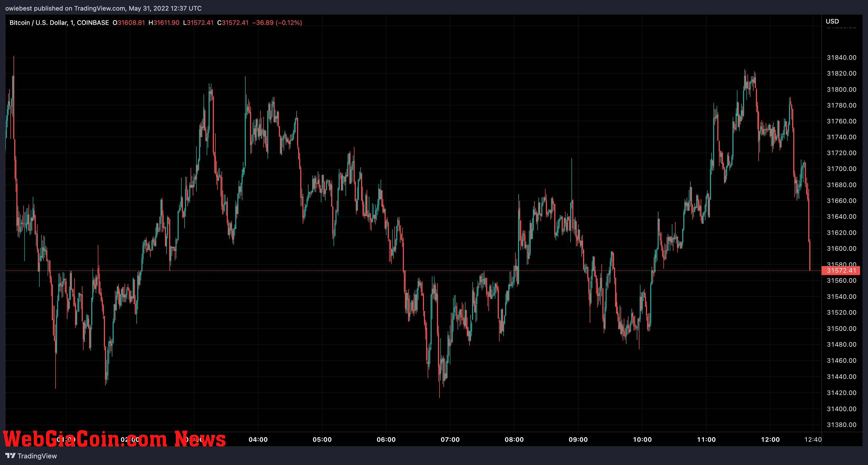
Task: Click the USD currency label
Action: pyautogui.click(x=832, y=21)
